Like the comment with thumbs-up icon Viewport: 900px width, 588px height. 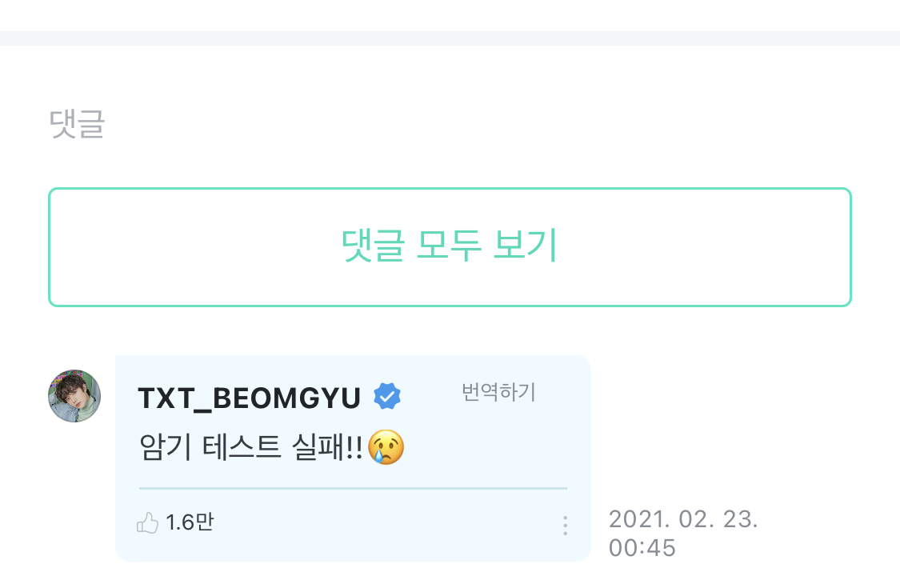[147, 522]
